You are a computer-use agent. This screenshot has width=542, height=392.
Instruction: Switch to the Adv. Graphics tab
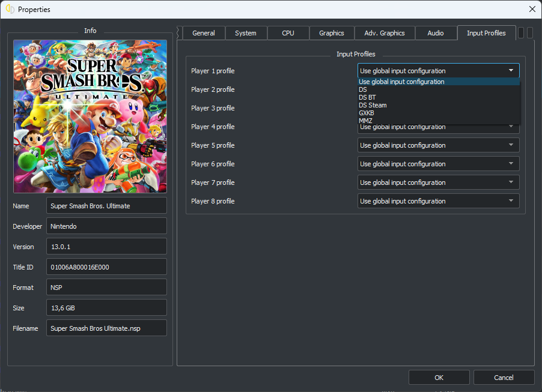click(x=385, y=33)
